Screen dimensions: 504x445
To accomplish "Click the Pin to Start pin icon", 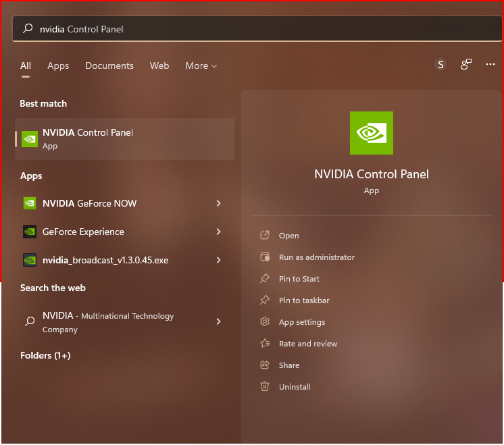I will [265, 278].
